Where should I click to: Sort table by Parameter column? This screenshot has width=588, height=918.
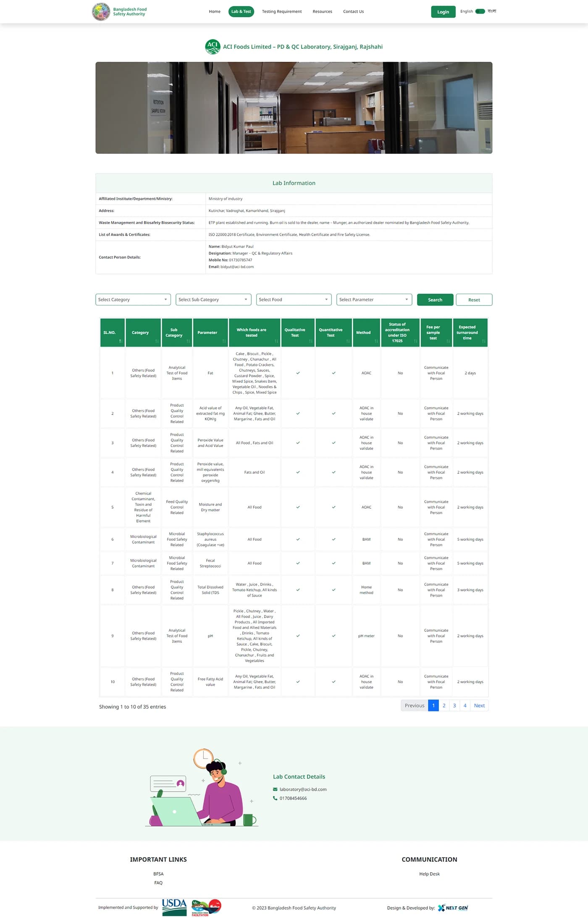point(224,341)
